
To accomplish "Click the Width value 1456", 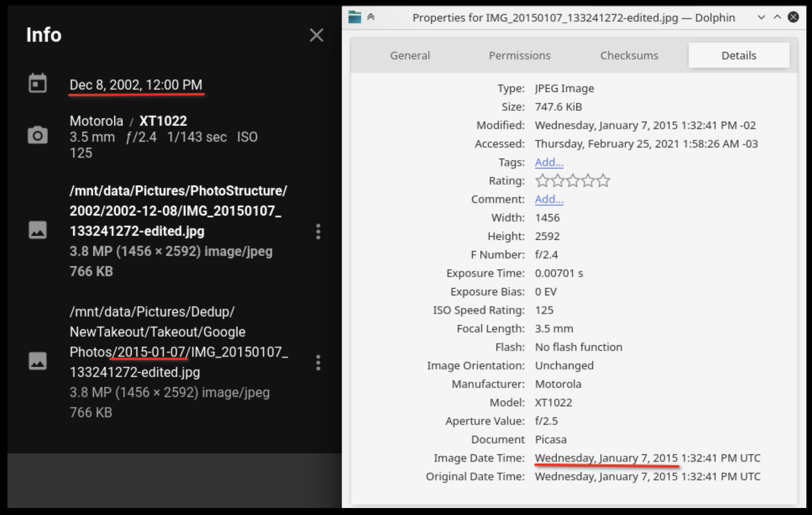I will [x=547, y=218].
